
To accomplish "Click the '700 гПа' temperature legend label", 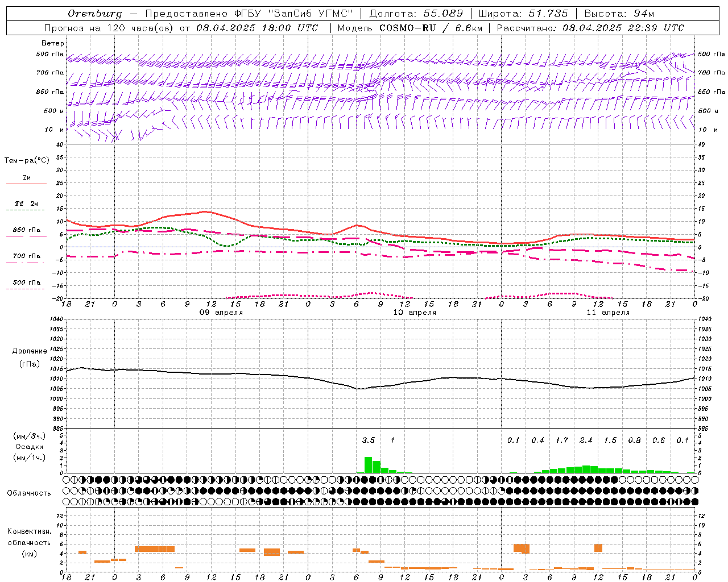I will pyautogui.click(x=27, y=256).
